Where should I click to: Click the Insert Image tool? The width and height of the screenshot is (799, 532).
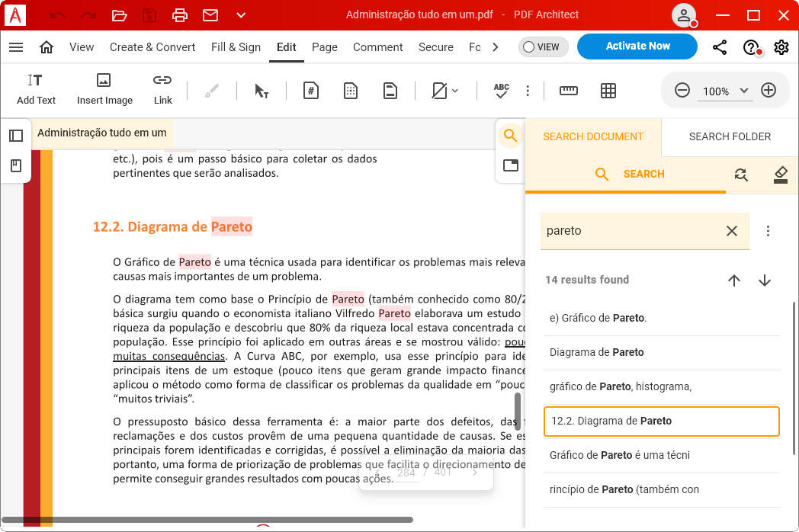point(104,89)
